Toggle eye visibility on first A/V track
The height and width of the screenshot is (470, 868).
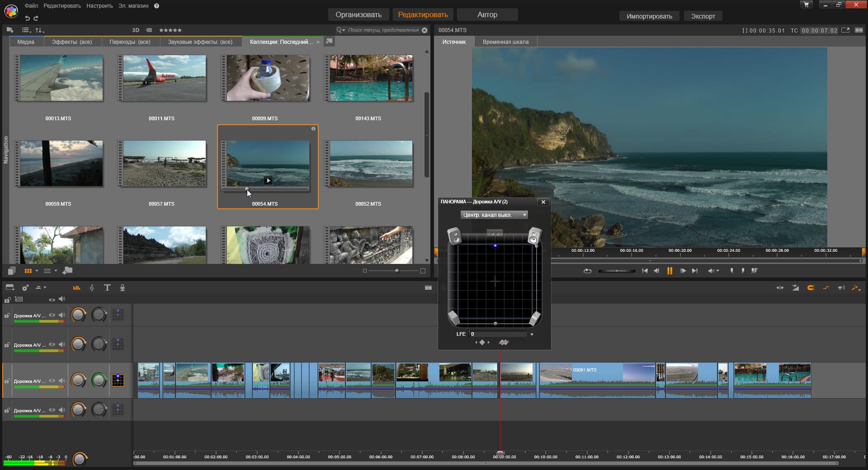tap(52, 315)
